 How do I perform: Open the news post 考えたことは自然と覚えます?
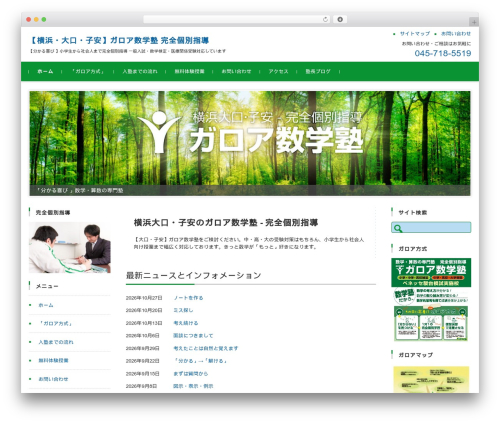(206, 348)
